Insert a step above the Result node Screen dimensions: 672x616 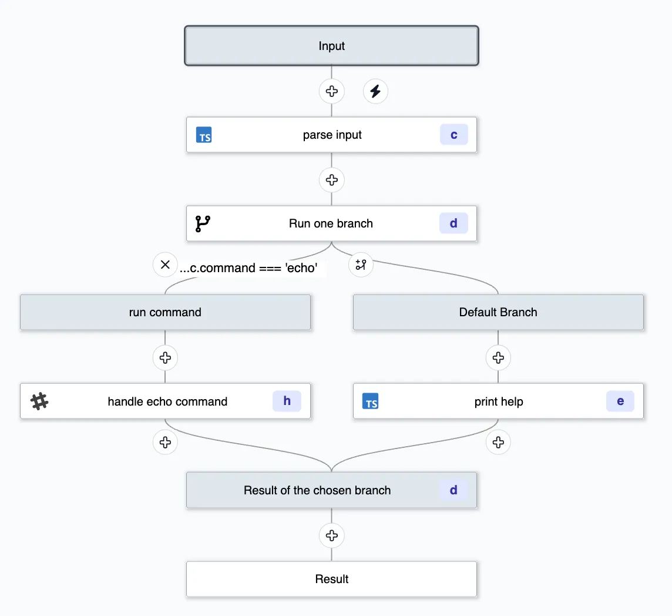(332, 535)
